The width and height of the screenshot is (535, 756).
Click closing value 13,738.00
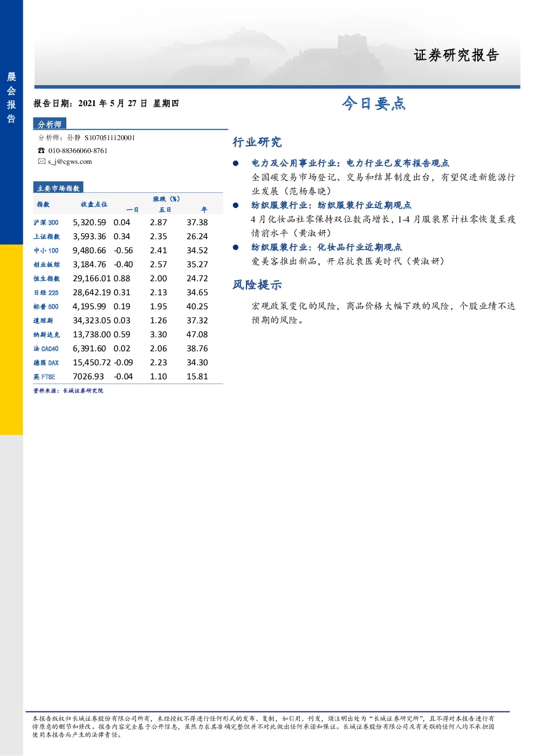coord(92,335)
